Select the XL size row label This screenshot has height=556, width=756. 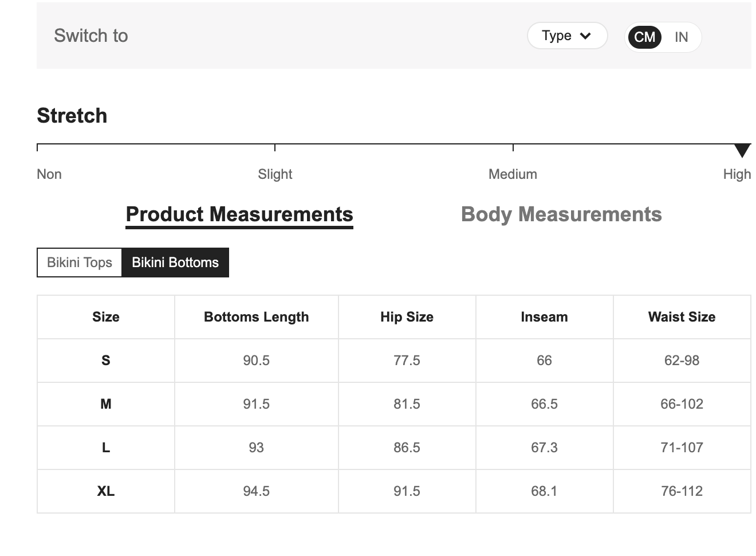click(x=106, y=491)
